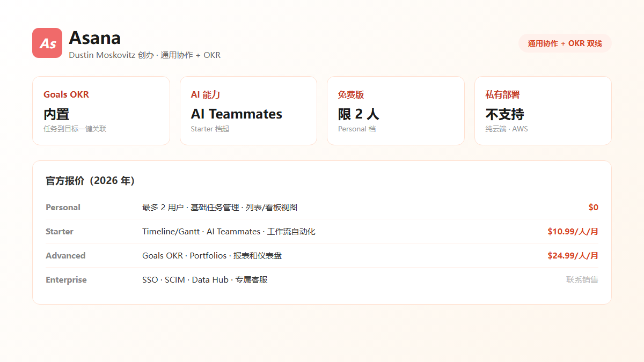Click the "Goals OKR" card heading
The image size is (644, 362).
(66, 94)
